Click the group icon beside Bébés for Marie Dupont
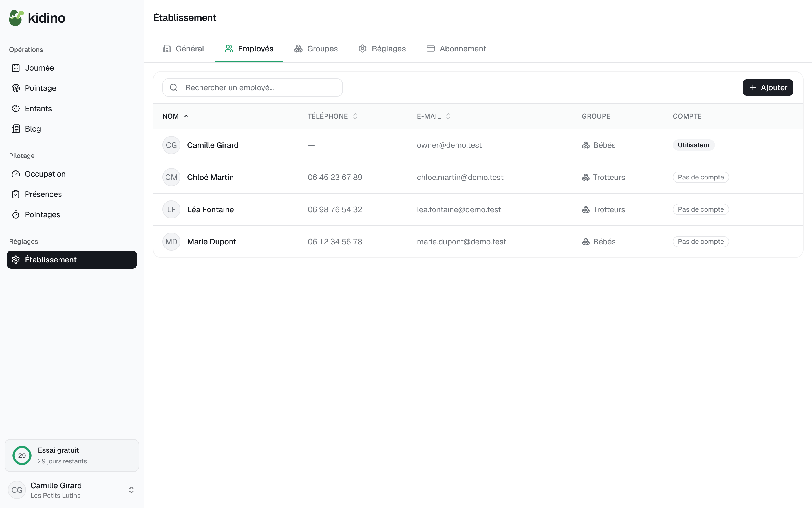 pyautogui.click(x=586, y=242)
